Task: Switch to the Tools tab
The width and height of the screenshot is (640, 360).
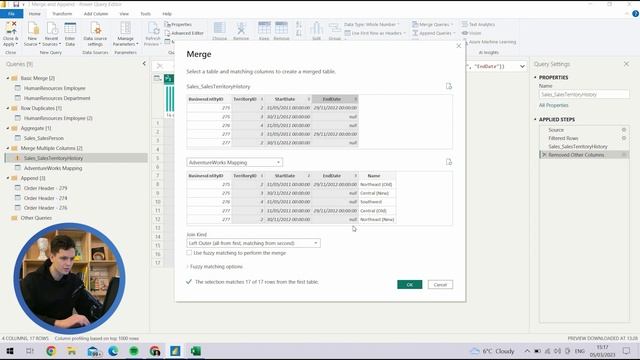Action: (x=146, y=14)
